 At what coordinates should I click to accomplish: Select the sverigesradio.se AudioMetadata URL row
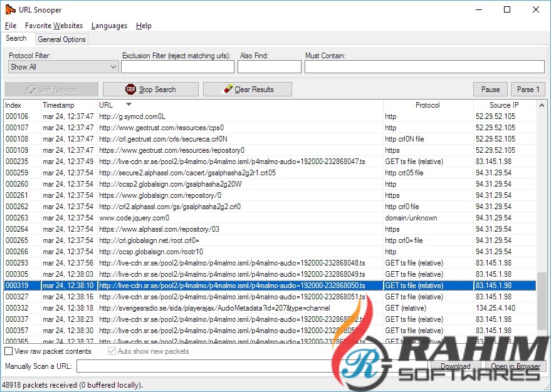[x=214, y=307]
